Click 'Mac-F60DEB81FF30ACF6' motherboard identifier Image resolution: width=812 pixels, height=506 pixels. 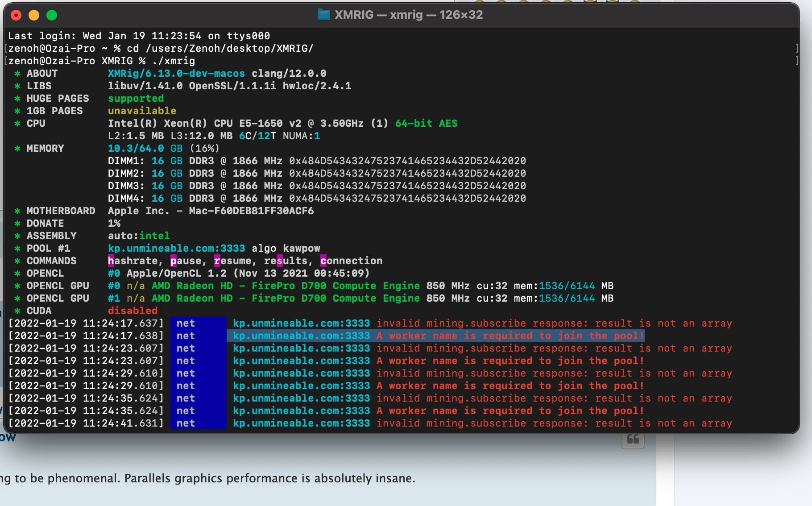[x=251, y=211]
